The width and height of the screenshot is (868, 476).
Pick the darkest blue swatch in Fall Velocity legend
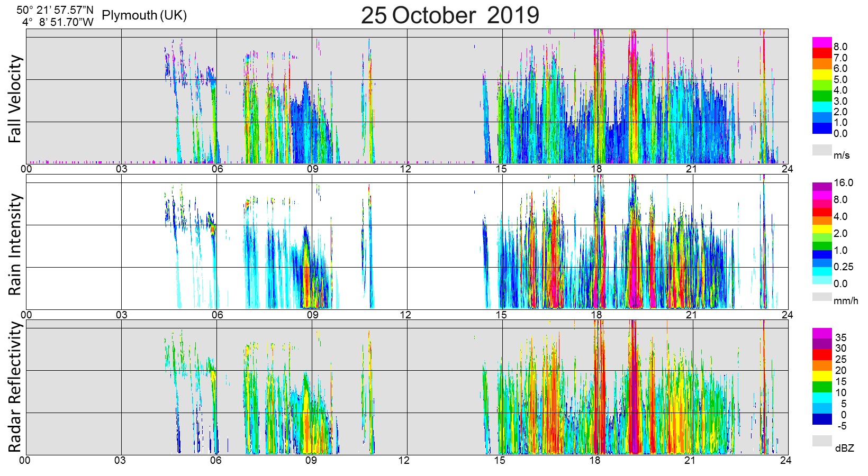822,129
